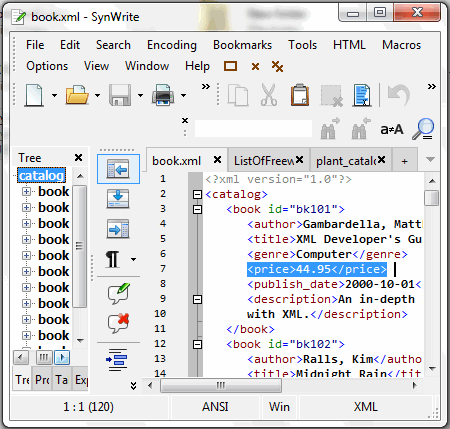Click the magnifying glass search icon
The height and width of the screenshot is (429, 450).
(423, 129)
